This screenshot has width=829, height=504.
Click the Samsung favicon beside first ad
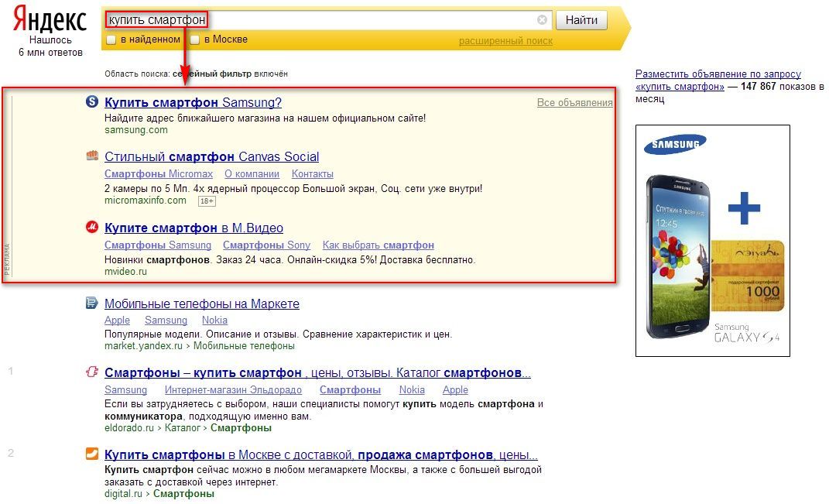[x=92, y=101]
